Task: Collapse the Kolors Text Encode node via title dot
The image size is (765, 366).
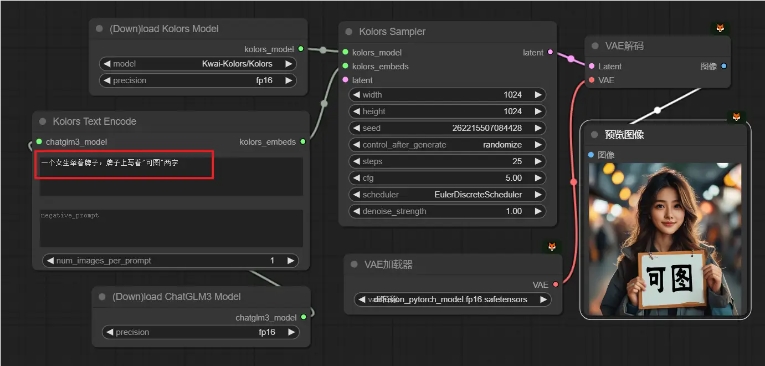Action: point(42,122)
